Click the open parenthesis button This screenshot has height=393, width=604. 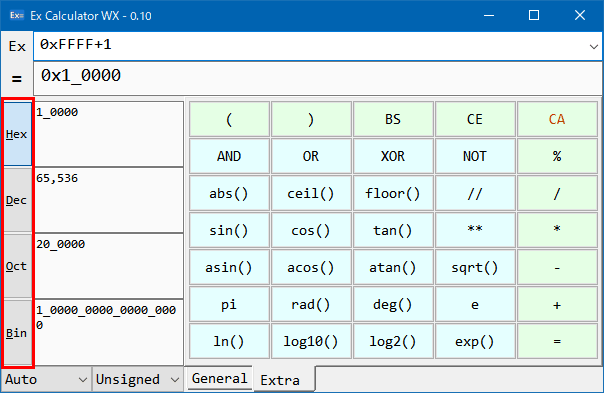pos(229,119)
